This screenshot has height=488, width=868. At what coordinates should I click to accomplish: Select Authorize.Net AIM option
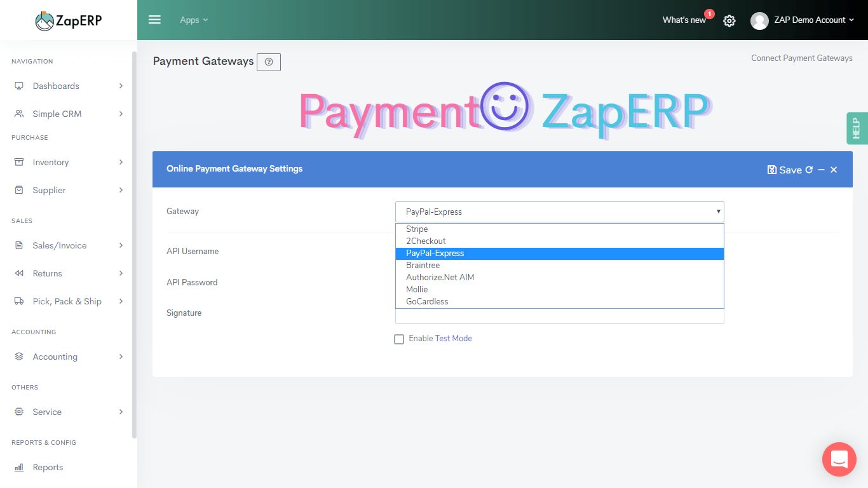coord(559,278)
